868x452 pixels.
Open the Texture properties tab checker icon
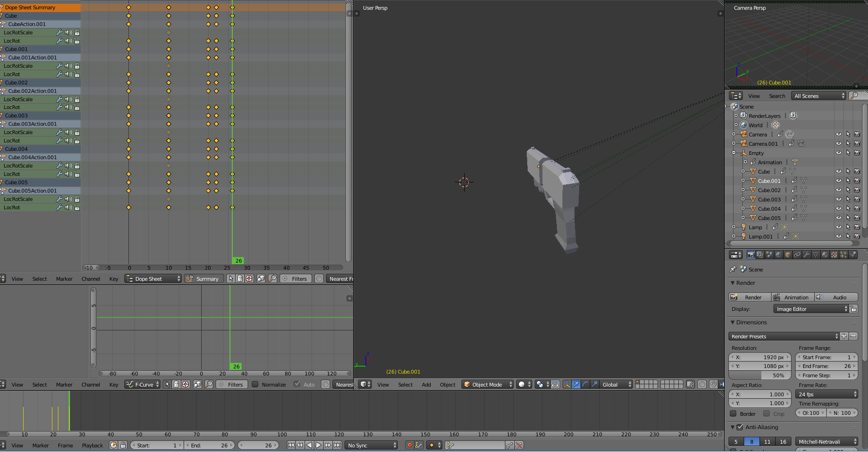click(834, 255)
